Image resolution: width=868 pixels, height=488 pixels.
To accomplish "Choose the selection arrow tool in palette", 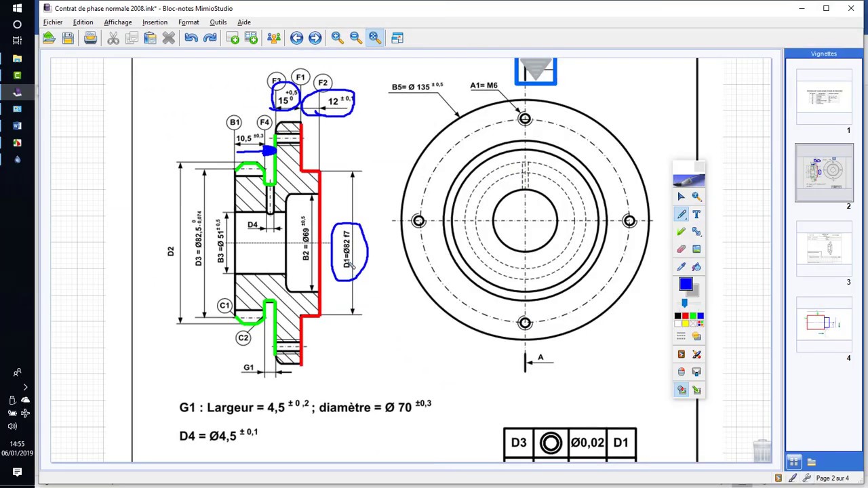I will pos(681,197).
